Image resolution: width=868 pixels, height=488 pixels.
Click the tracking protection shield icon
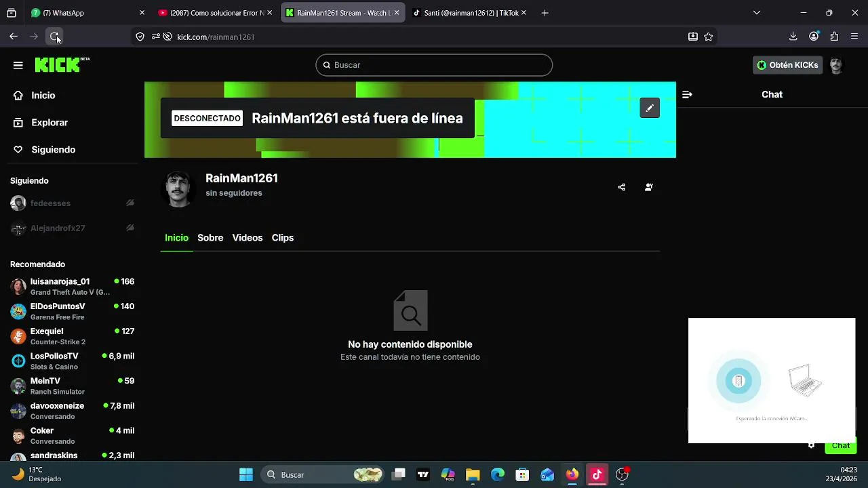click(x=140, y=37)
